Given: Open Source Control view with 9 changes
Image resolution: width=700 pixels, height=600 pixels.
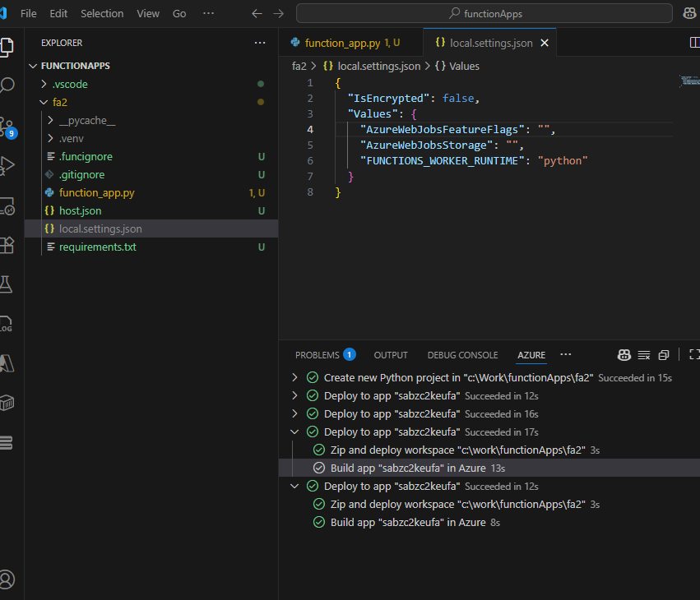Looking at the screenshot, I should [7, 127].
